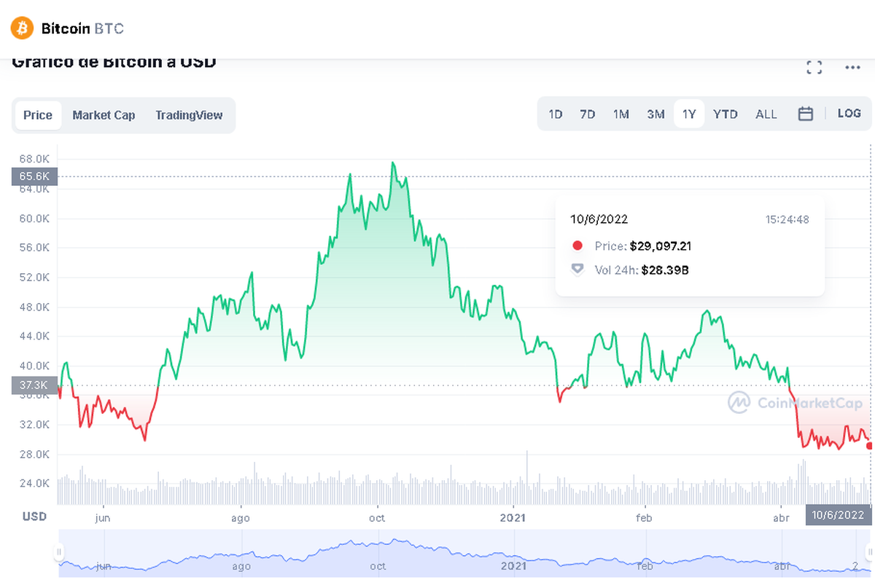Select the 1D time range
The height and width of the screenshot is (588, 875).
[556, 114]
